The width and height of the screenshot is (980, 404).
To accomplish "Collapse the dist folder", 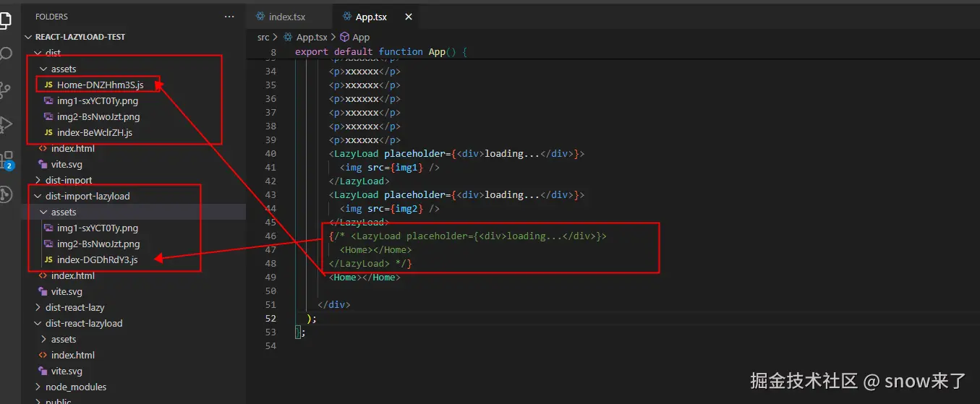I will [38, 53].
